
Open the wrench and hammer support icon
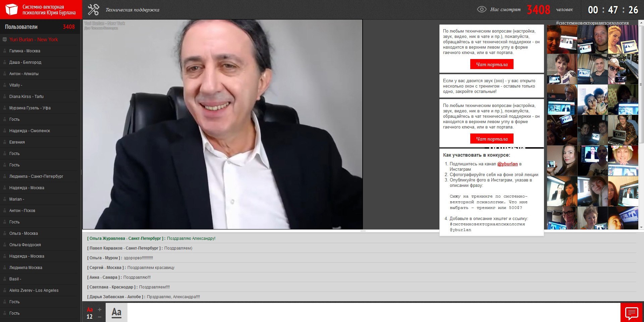(x=93, y=10)
